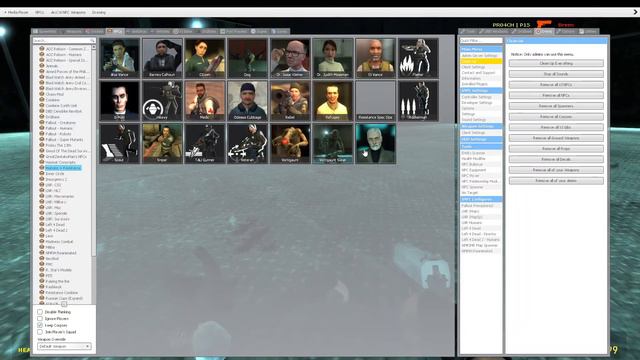Select the Odessa Cubbage NPC icon
640x360 pixels.
click(x=247, y=101)
